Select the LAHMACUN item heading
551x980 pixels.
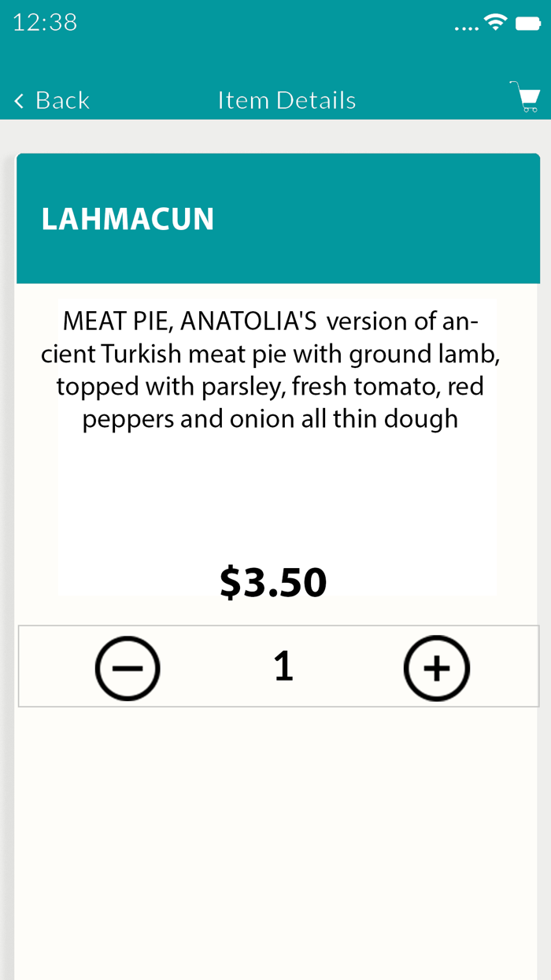pos(128,219)
